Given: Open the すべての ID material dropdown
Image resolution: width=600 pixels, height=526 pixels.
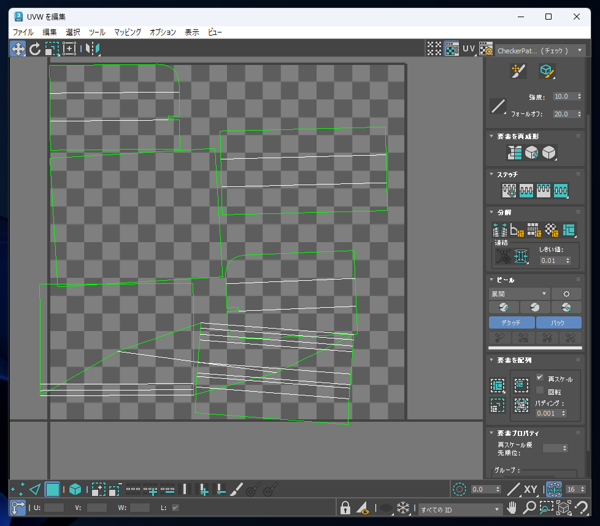Looking at the screenshot, I should 460,510.
